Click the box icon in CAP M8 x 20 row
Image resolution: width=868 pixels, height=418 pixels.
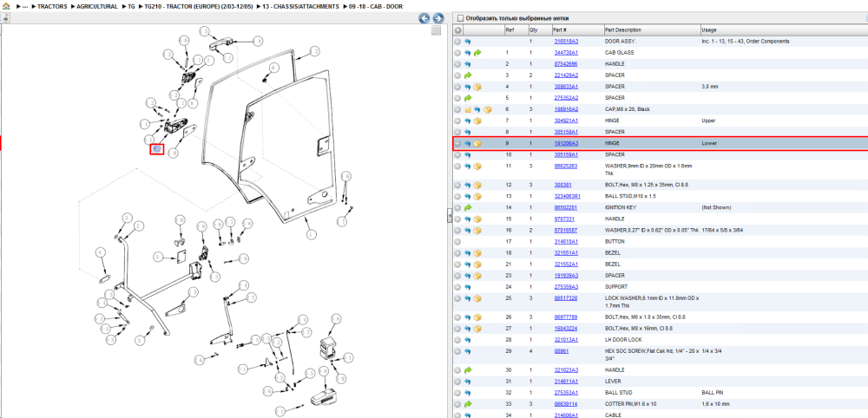(487, 109)
